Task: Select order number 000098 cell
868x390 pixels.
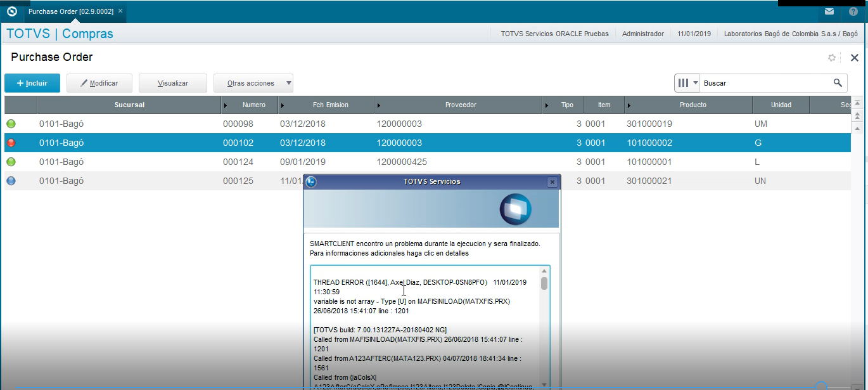Action: tap(238, 124)
